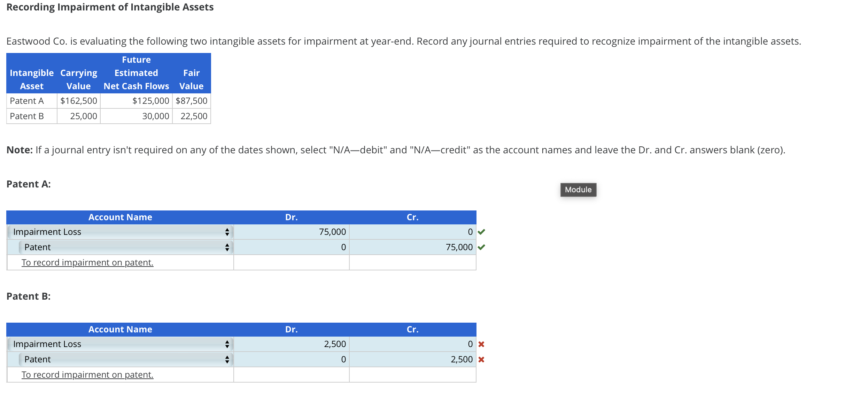Open Patent B credit account Patent dropdown
The image size is (868, 400).
(126, 359)
